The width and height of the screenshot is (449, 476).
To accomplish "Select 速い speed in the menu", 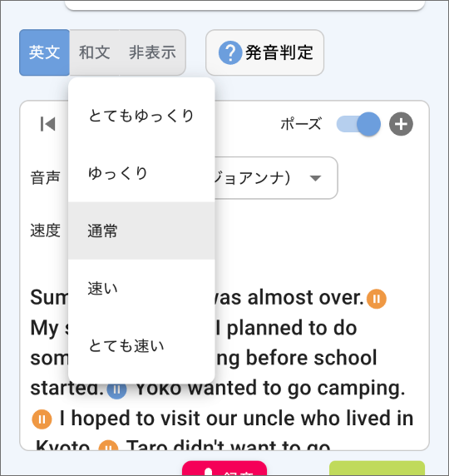I will point(141,288).
